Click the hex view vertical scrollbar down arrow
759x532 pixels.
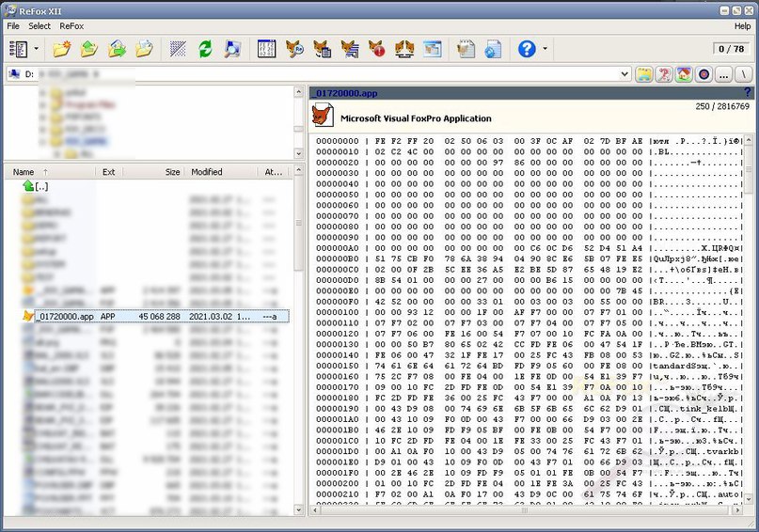pos(749,498)
